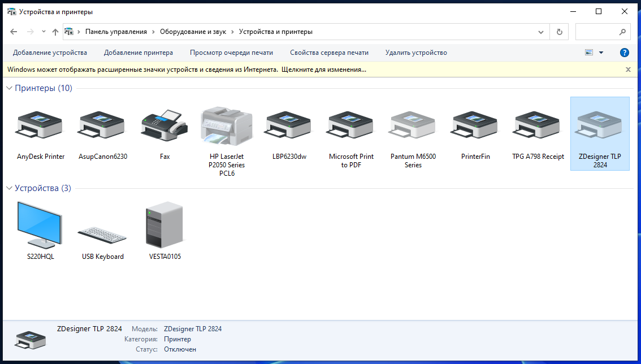The height and width of the screenshot is (364, 641).
Task: Select the VESTA0105 computer icon
Action: point(164,225)
